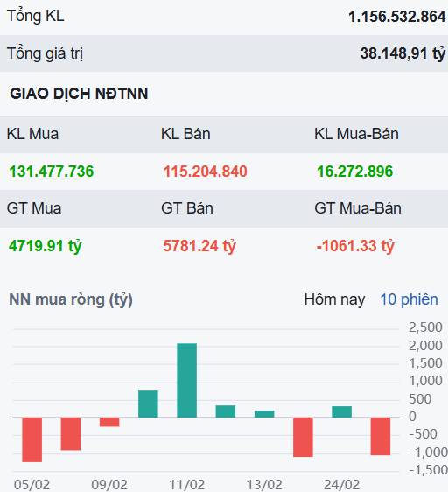Click the green bar right of 11/02
The width and height of the screenshot is (448, 492).
[226, 411]
